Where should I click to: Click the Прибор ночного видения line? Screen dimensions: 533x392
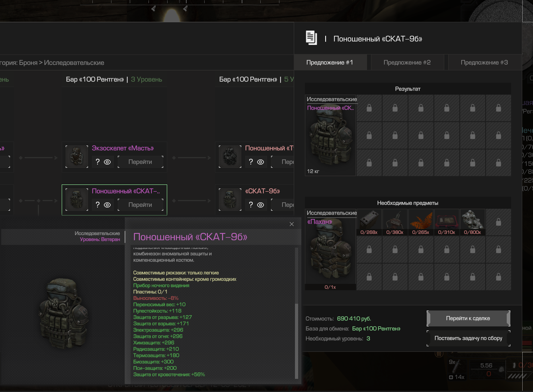tap(161, 285)
